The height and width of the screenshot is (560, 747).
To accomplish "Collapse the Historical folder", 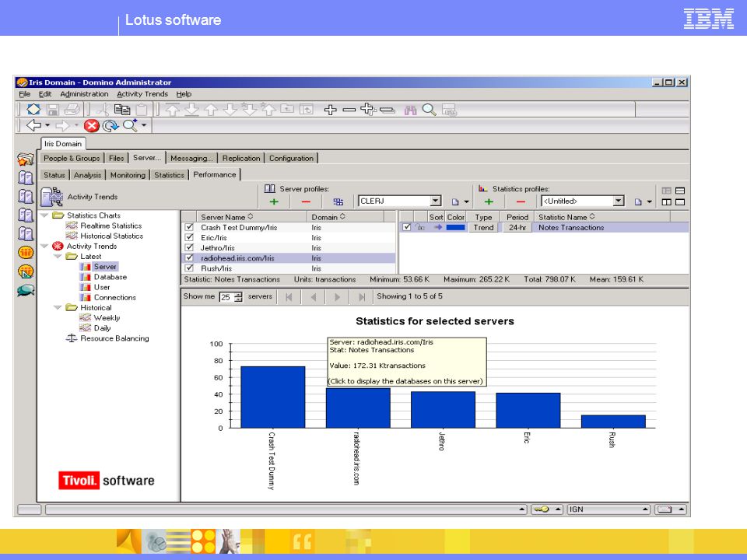I will (58, 308).
